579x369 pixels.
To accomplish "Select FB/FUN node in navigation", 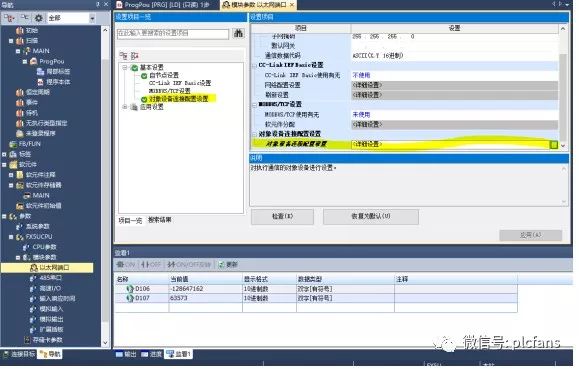I will coord(30,144).
